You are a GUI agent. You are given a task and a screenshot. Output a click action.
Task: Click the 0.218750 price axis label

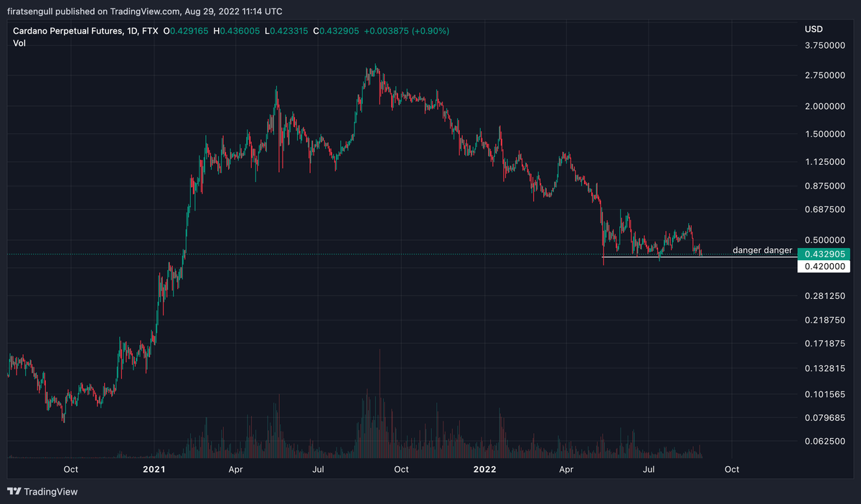pyautogui.click(x=825, y=320)
